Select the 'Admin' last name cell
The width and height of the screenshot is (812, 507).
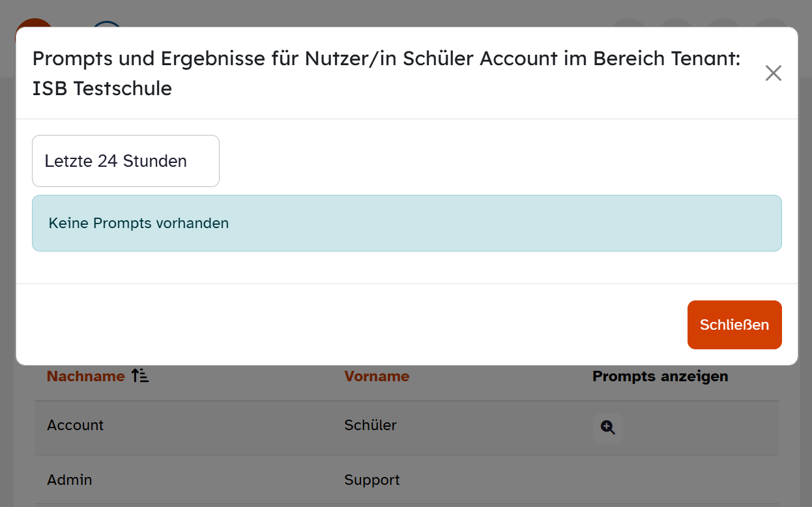[x=70, y=480]
